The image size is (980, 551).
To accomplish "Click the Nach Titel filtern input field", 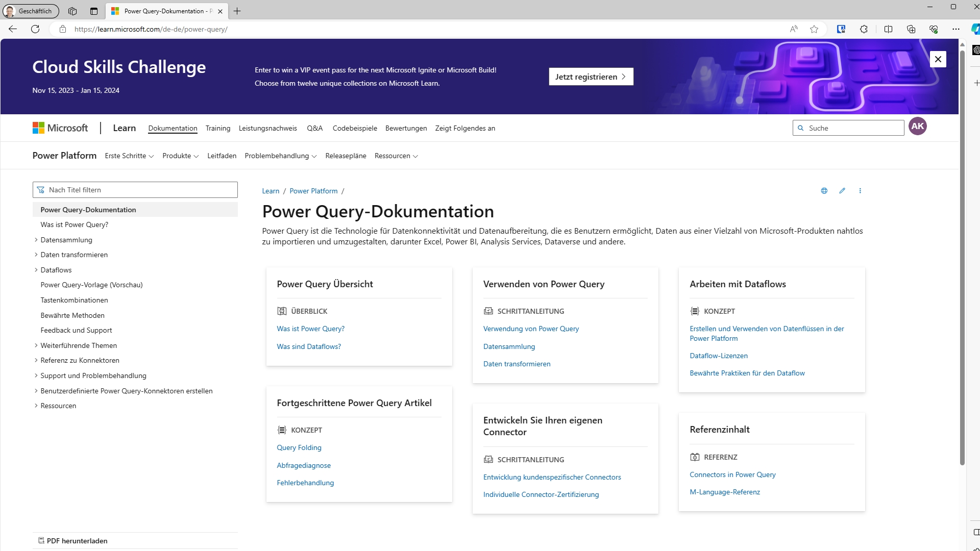I will click(x=135, y=189).
